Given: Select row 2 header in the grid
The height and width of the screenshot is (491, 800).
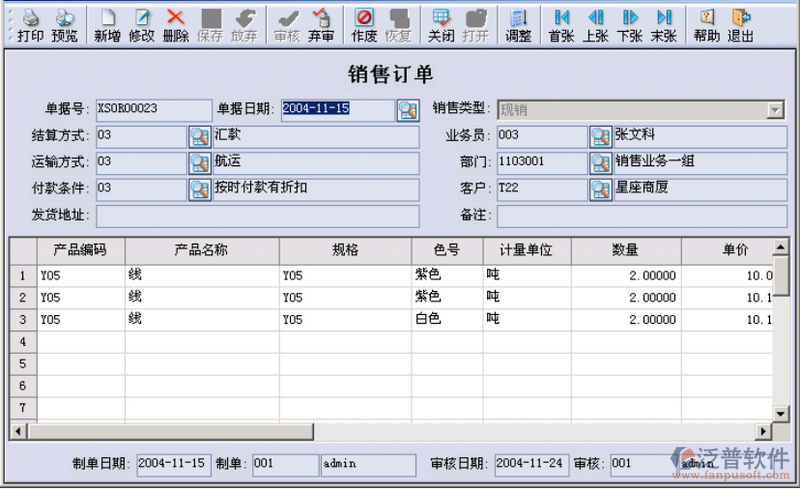Looking at the screenshot, I should [22, 297].
